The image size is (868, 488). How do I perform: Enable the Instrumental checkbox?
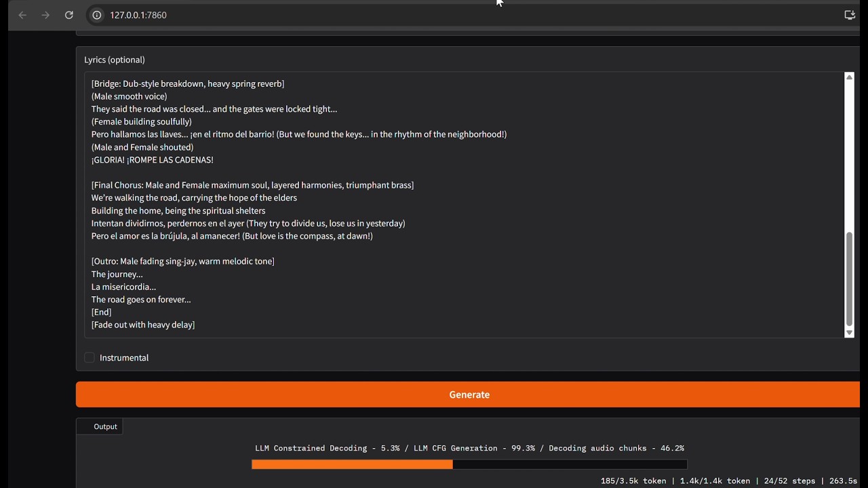click(x=90, y=358)
